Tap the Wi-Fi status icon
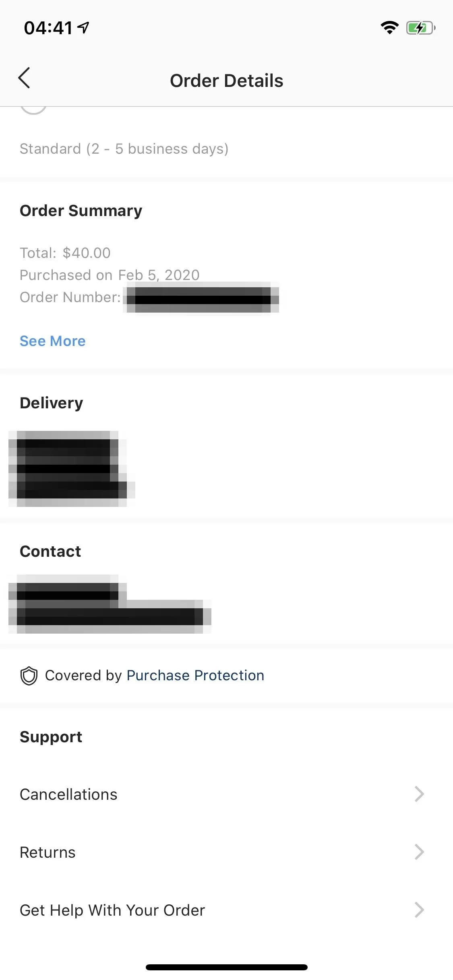The width and height of the screenshot is (453, 980). pos(389,28)
